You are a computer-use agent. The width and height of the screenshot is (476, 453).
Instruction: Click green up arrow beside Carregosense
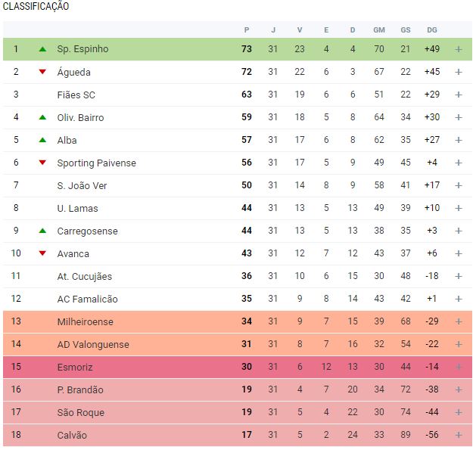coord(42,231)
